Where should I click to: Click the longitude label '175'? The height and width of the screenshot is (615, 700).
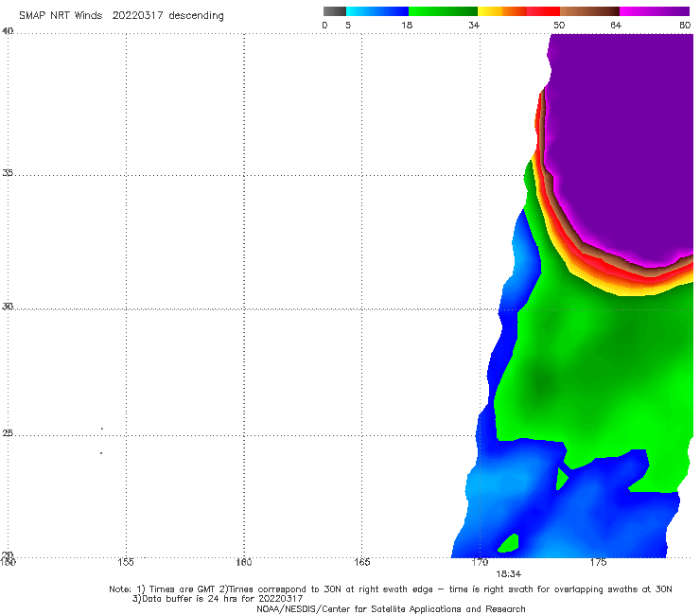click(x=598, y=562)
